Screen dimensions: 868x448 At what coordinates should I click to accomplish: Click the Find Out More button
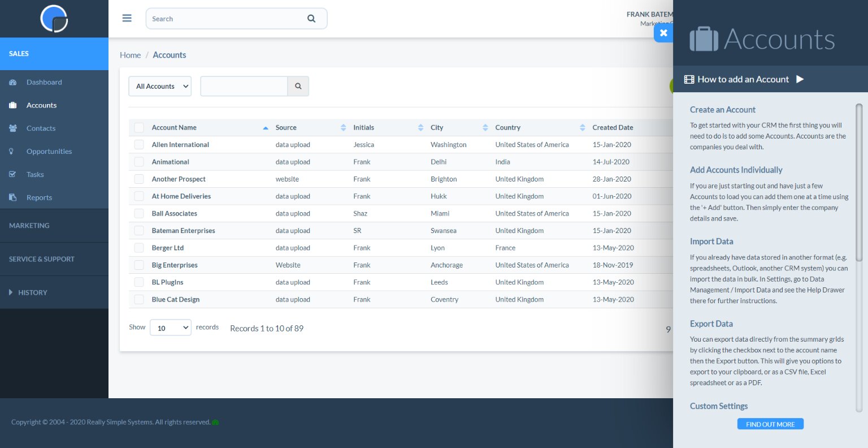(x=770, y=424)
